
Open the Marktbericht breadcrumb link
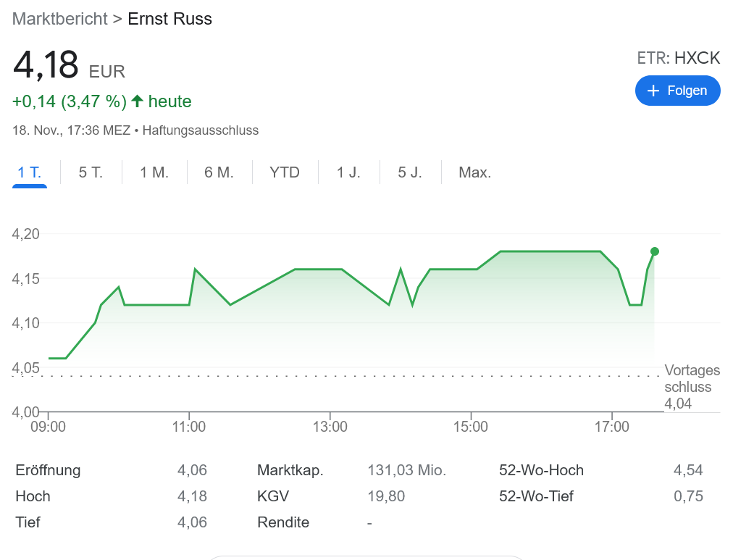59,19
